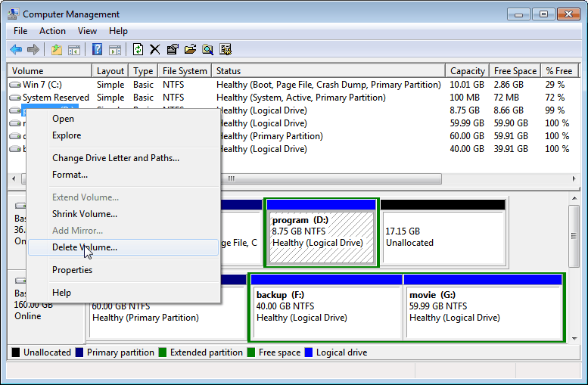Select Help in the context menu
This screenshot has width=588, height=385.
(123, 293)
